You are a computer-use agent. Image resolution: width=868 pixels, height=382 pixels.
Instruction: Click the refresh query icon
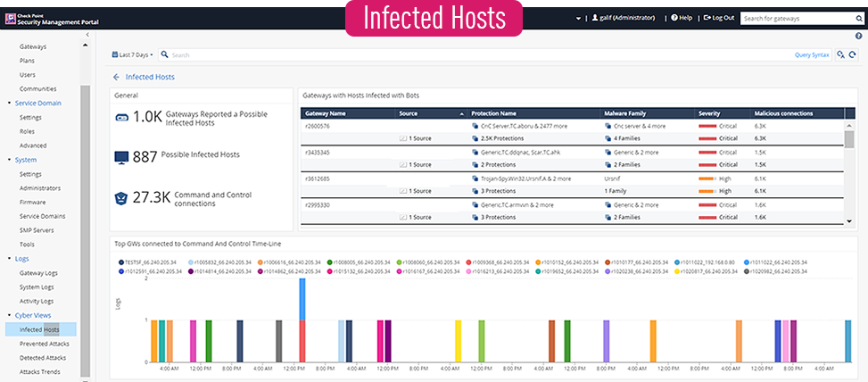tap(853, 54)
